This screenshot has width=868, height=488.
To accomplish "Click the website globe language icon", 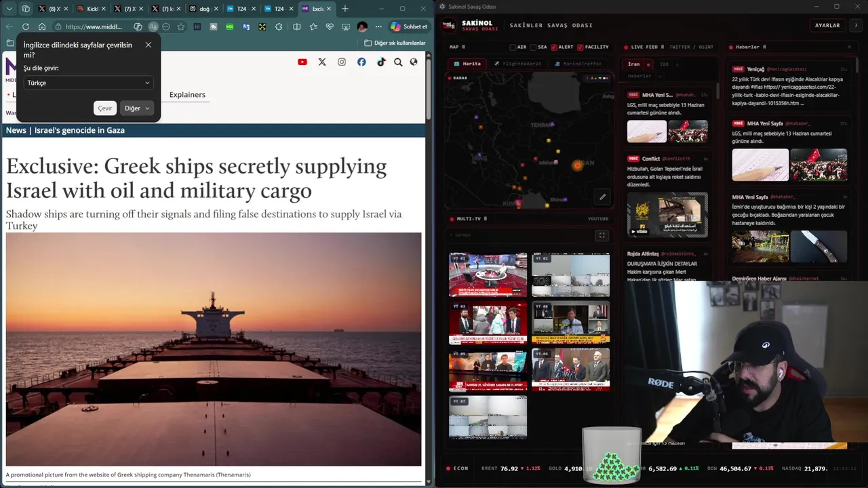I will (414, 62).
